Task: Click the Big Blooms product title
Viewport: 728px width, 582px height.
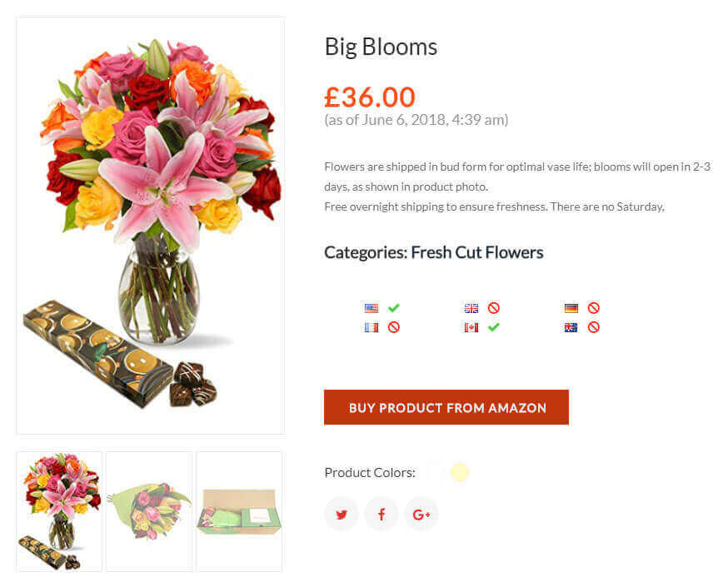Action: 381,47
